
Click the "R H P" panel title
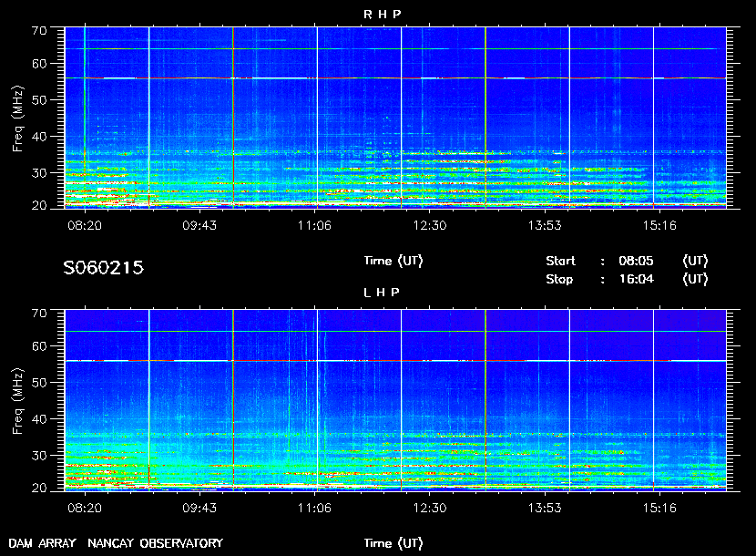382,14
